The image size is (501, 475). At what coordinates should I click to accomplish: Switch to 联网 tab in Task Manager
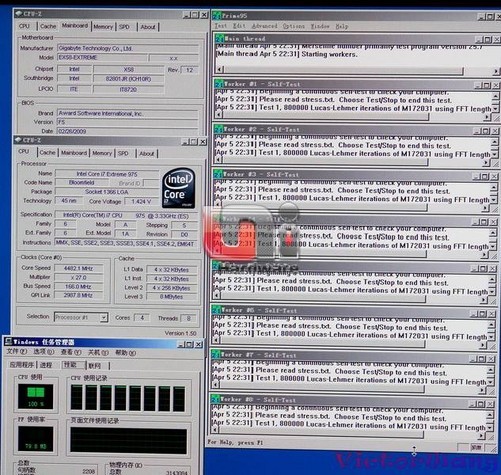95,366
